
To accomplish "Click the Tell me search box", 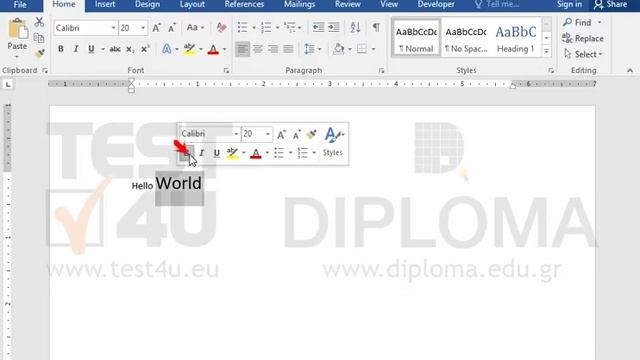I will click(x=498, y=5).
